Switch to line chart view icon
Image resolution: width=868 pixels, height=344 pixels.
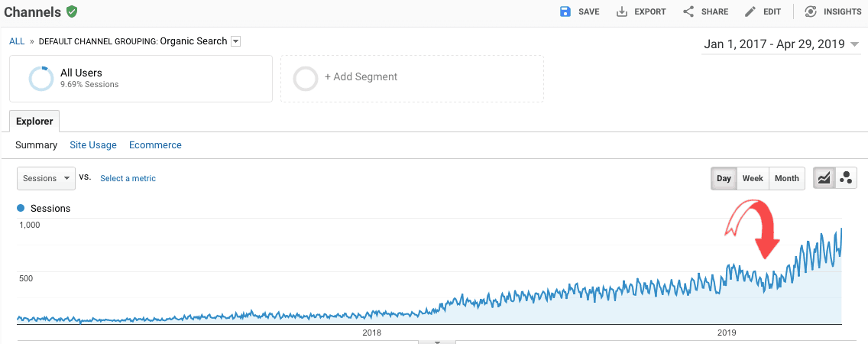[824, 178]
